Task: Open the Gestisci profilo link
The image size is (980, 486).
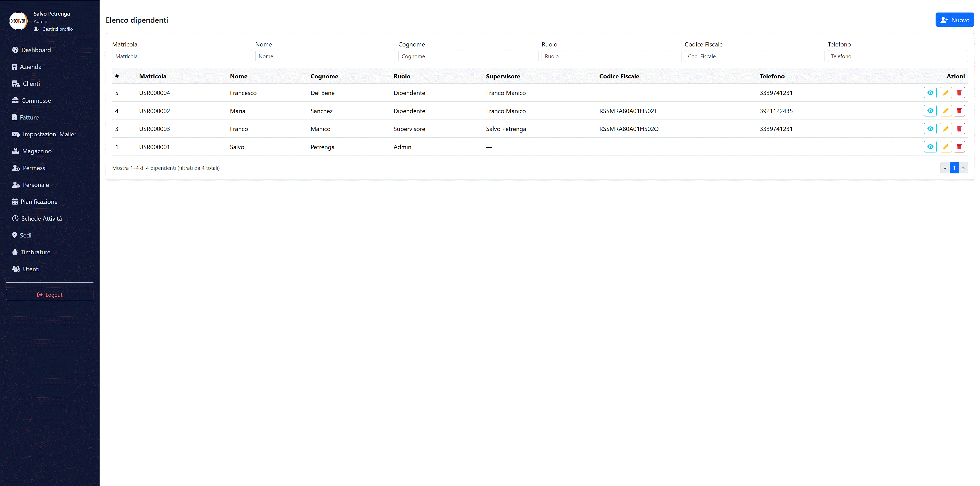Action: click(57, 29)
